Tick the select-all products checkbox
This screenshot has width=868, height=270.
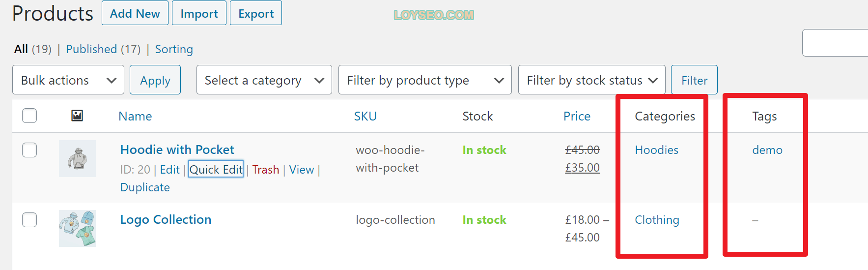(x=29, y=116)
